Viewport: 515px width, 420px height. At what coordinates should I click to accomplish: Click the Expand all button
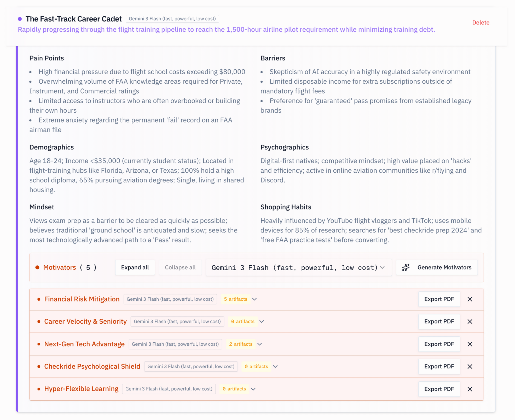pyautogui.click(x=135, y=268)
